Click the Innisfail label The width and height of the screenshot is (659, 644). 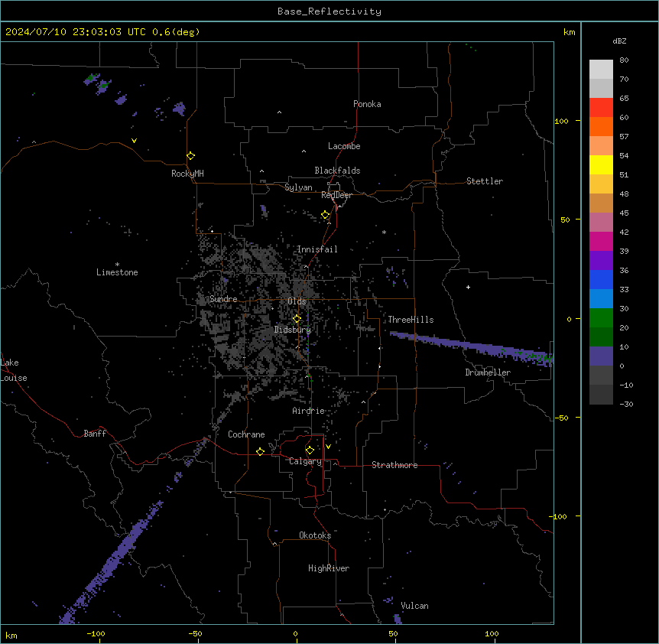coord(317,249)
